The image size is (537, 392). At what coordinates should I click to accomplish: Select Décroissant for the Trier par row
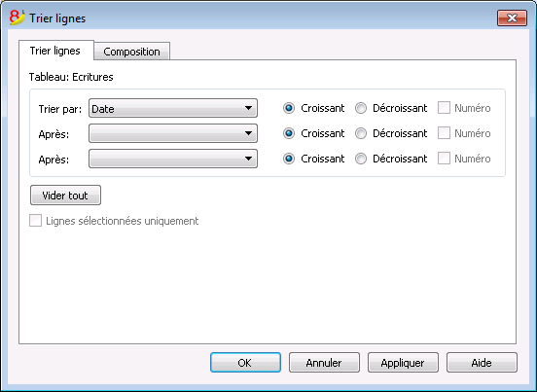pyautogui.click(x=361, y=108)
